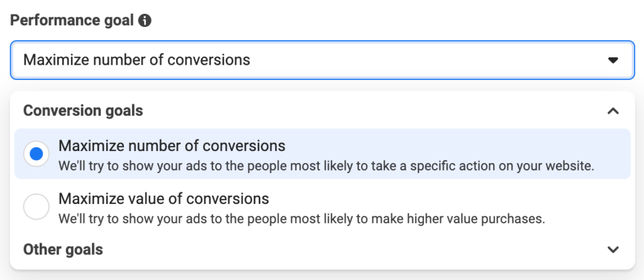644x280 pixels.
Task: Click the selected value text in the dropdown field
Action: click(136, 60)
